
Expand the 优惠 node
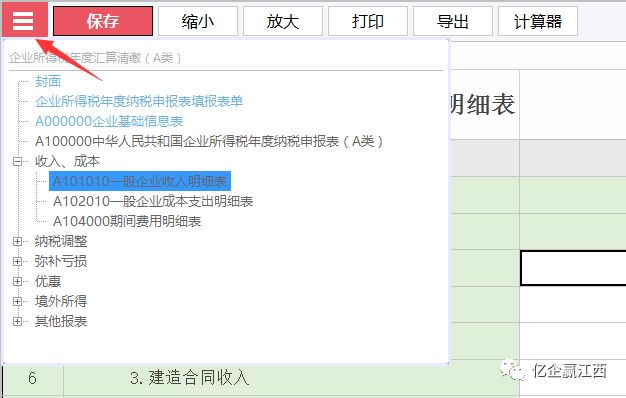tap(17, 281)
